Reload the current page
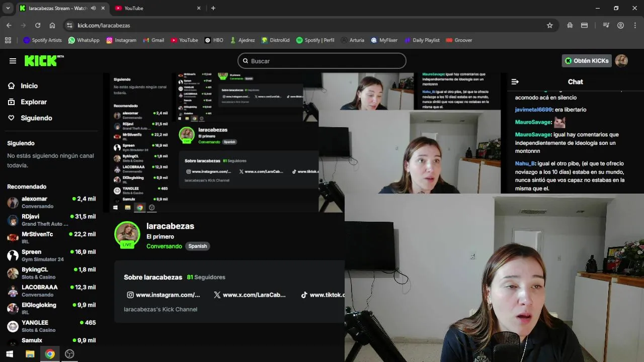The height and width of the screenshot is (362, 644). [x=38, y=25]
